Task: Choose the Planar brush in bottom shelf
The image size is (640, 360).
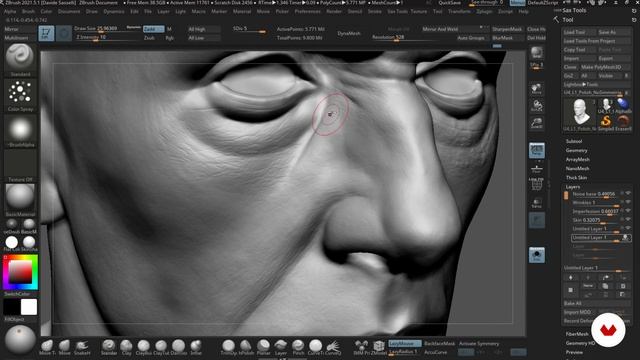Action: 263,347
